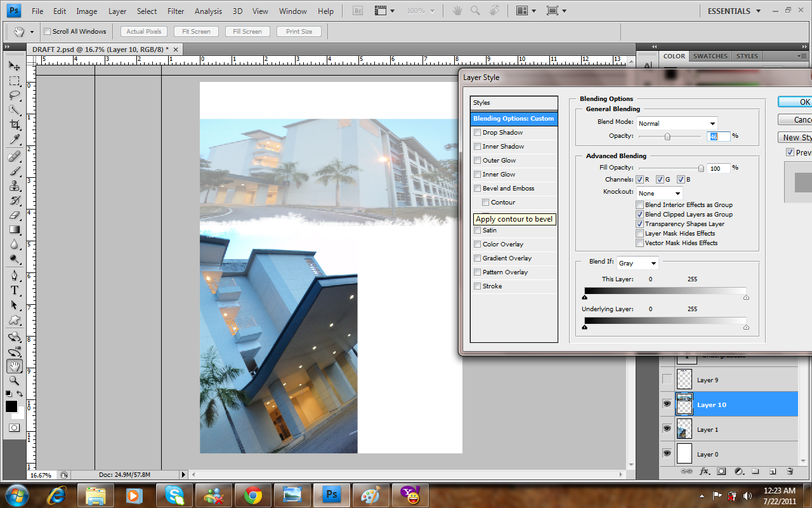Select the Eyedropper tool

coord(14,140)
